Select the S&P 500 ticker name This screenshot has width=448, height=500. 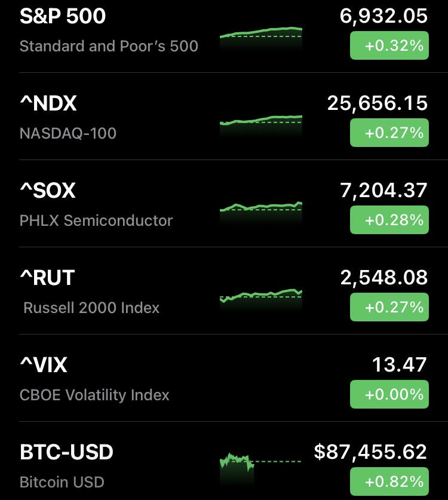(63, 17)
